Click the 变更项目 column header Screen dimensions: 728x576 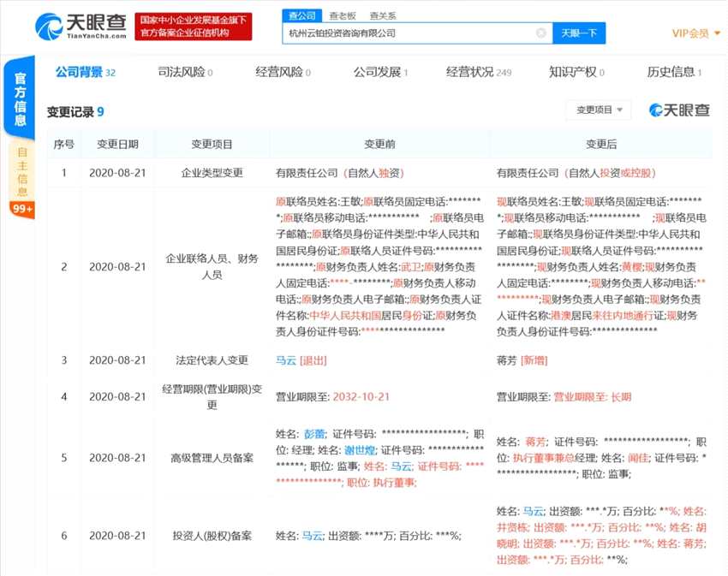tap(212, 145)
